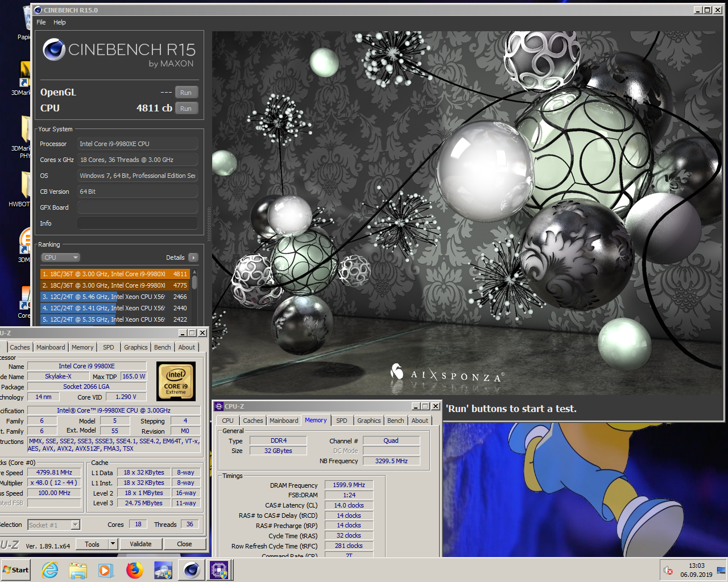Click the taskbar clock showing 13:03
The image size is (728, 582).
(697, 566)
